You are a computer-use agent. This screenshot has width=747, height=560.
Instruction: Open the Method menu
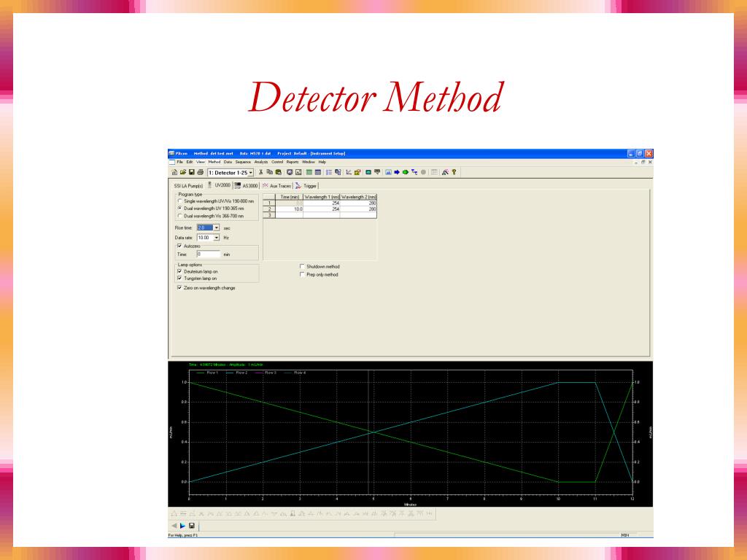pos(214,162)
